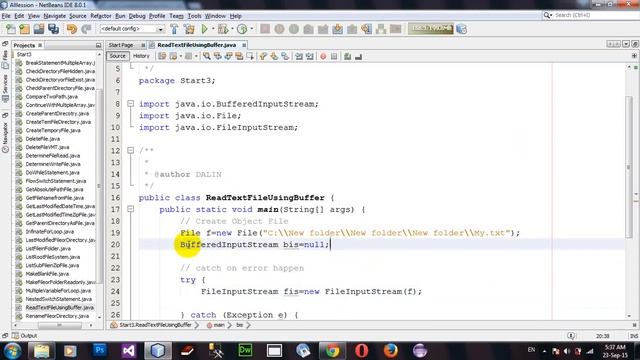
Task: Open Firefox from the taskbar
Action: pyautogui.click(x=391, y=350)
